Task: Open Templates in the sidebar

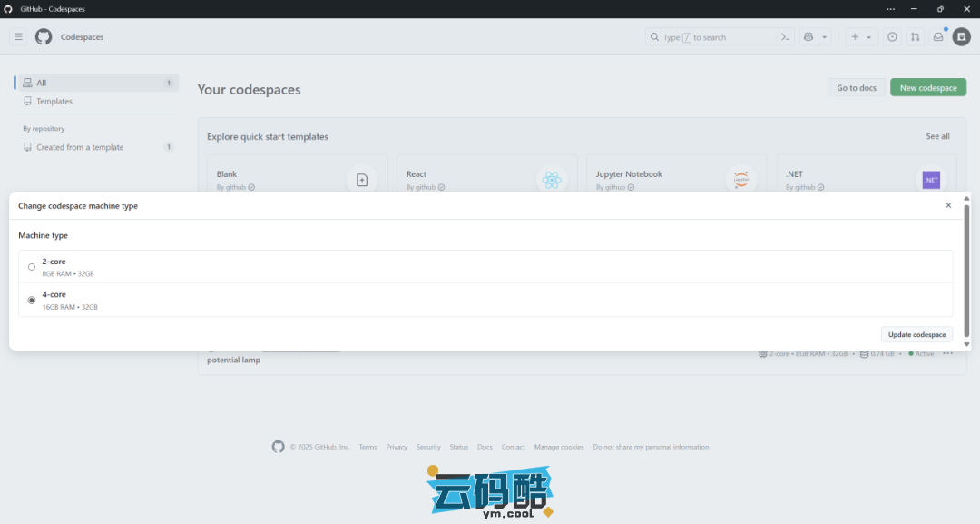Action: coord(54,102)
